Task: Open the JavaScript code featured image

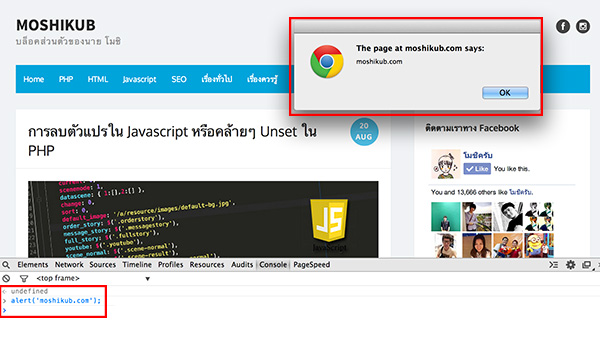Action: [203, 219]
